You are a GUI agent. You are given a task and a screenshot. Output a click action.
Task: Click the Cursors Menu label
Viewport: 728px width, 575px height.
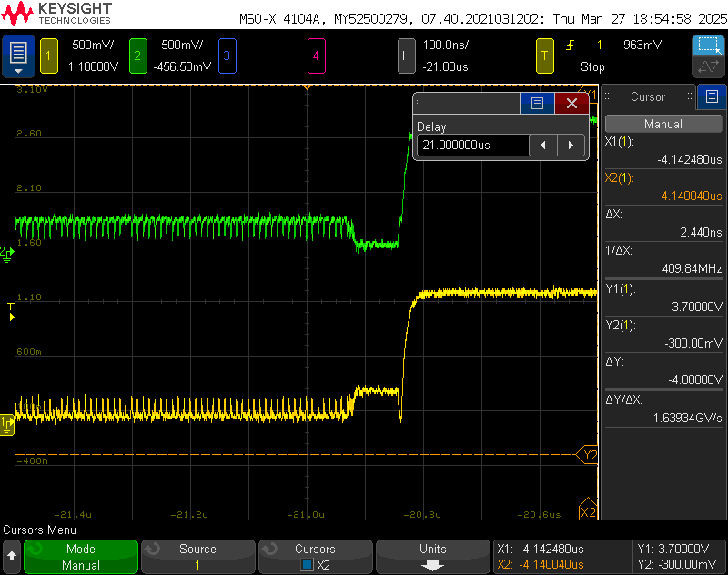pos(39,530)
